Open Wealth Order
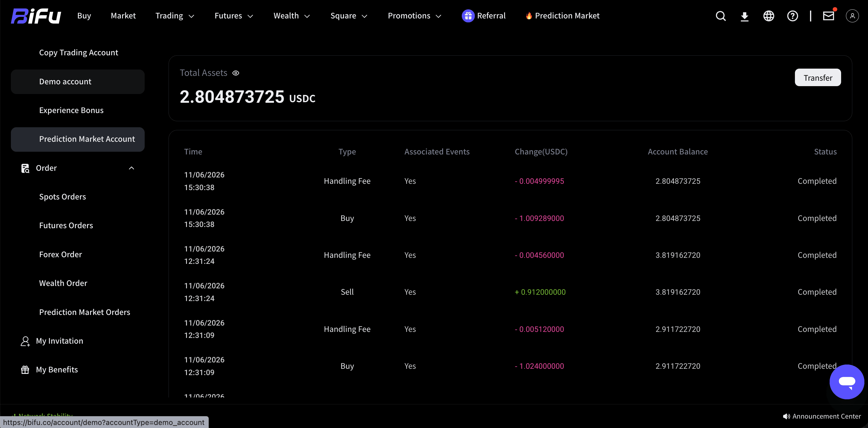The image size is (868, 428). click(63, 283)
